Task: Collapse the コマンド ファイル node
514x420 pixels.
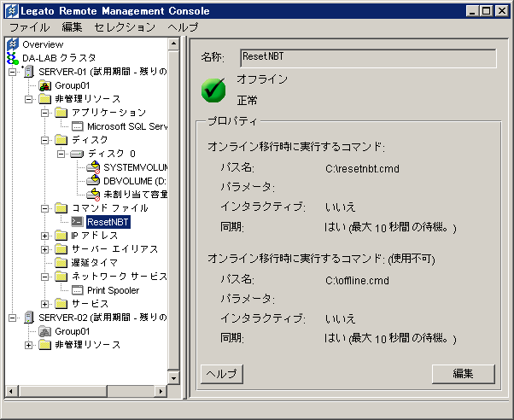Action: pos(45,208)
